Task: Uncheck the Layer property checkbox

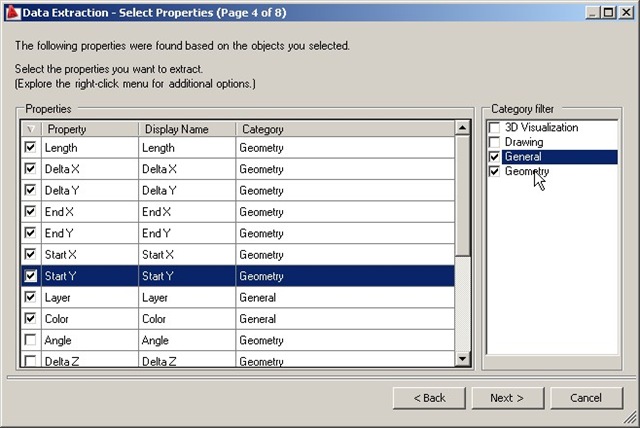Action: [x=30, y=297]
